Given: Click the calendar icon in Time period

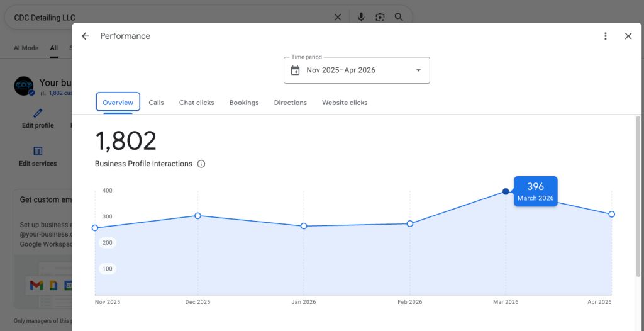Looking at the screenshot, I should [295, 70].
